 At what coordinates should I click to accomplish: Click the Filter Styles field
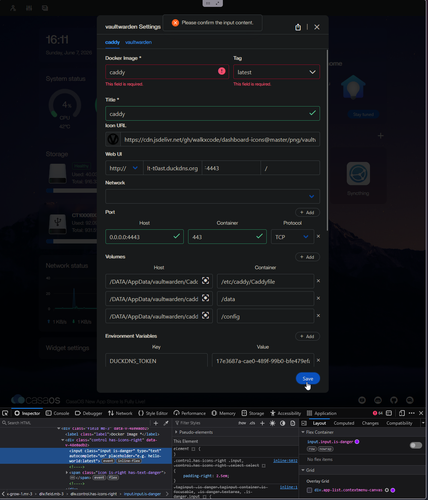tap(203, 423)
